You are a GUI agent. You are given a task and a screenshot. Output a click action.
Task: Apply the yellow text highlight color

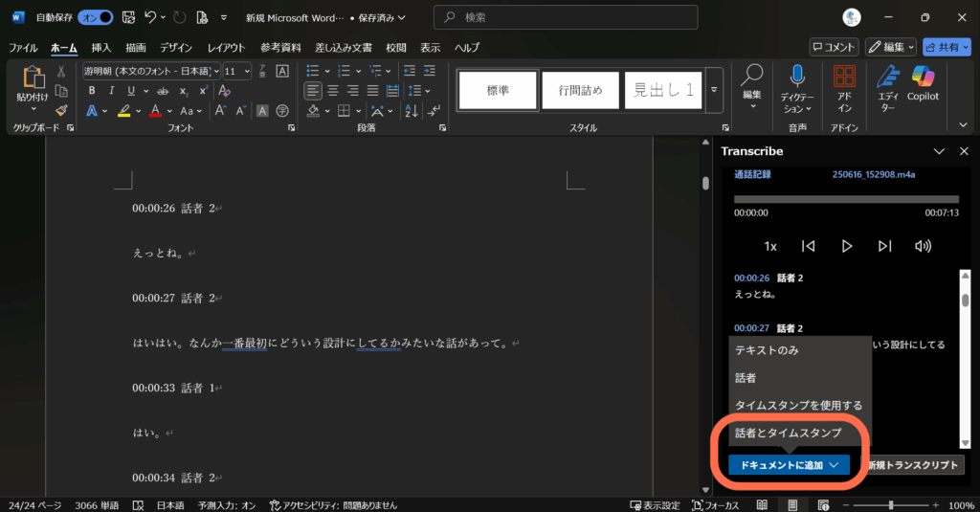tap(124, 111)
